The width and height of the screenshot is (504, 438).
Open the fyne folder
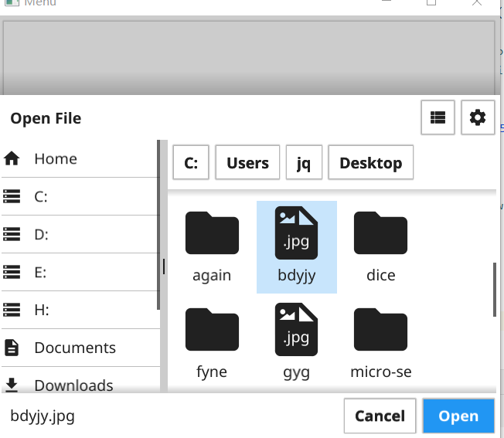(x=212, y=344)
